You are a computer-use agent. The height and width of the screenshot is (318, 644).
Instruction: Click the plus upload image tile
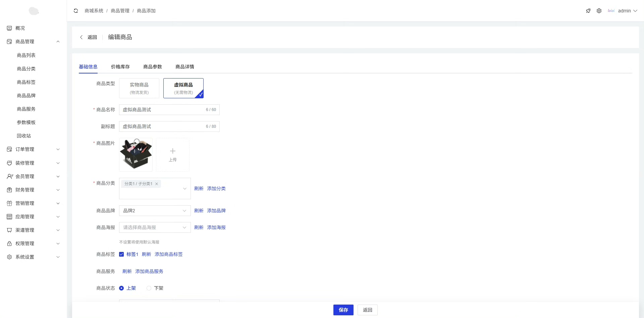(173, 155)
